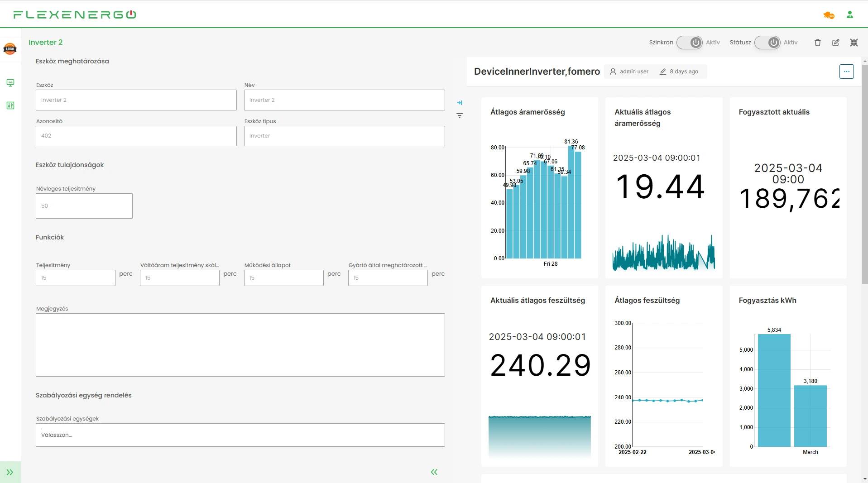The image size is (868, 483).
Task: Open the sliders settings sidebar icon
Action: pos(10,105)
